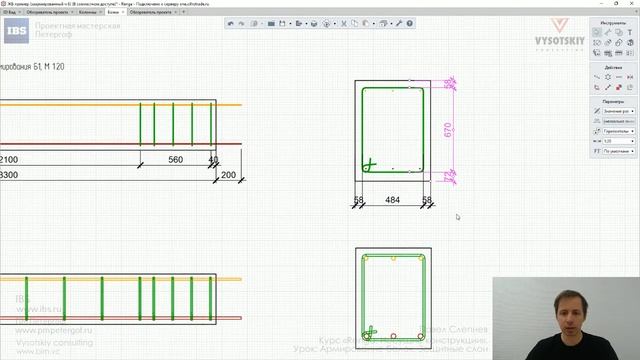The width and height of the screenshot is (640, 360).
Task: Close the 3D Вид tab
Action: (20, 12)
